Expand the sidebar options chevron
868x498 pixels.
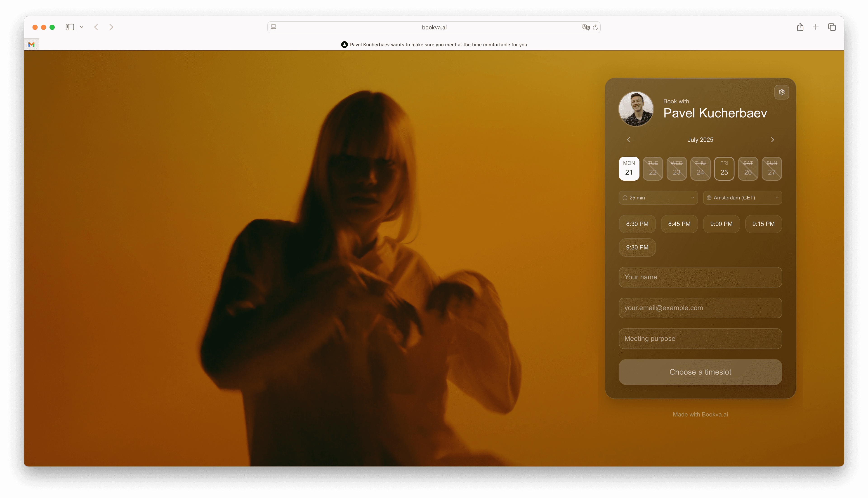81,27
